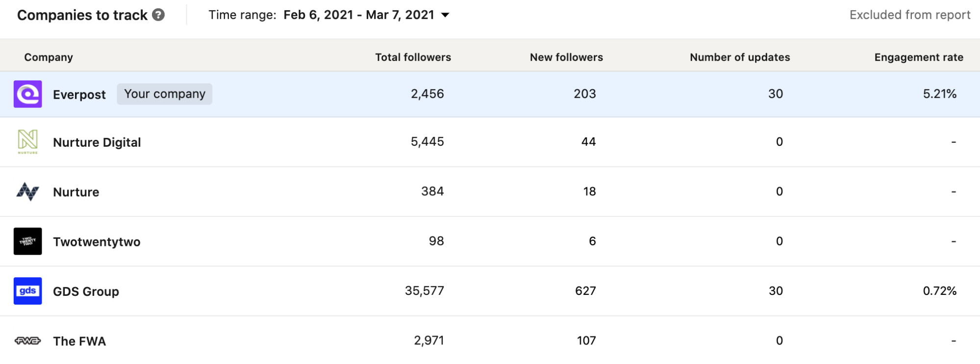980x364 pixels.
Task: Open the Twotwentytwo company link
Action: pos(97,242)
